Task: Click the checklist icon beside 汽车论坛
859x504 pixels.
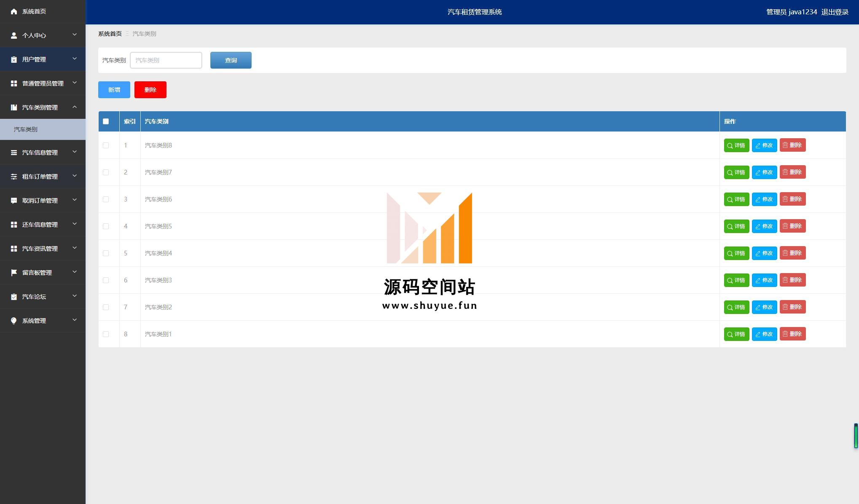Action: click(14, 297)
